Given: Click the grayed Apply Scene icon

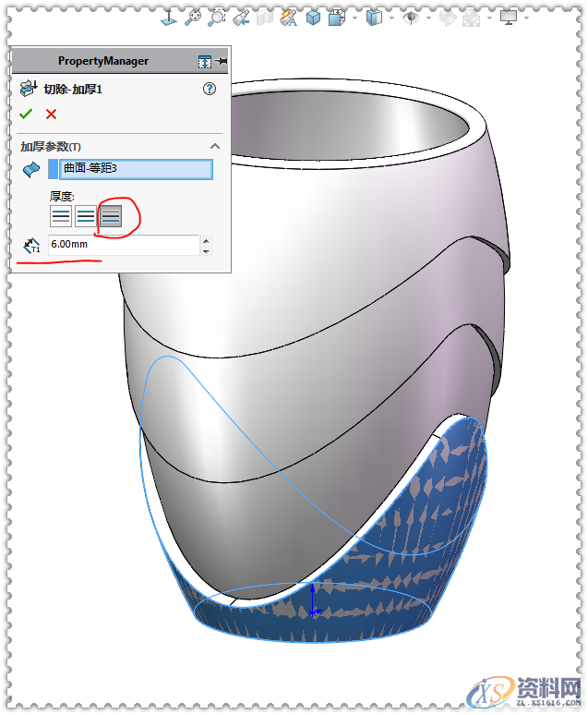Looking at the screenshot, I should pos(471,18).
